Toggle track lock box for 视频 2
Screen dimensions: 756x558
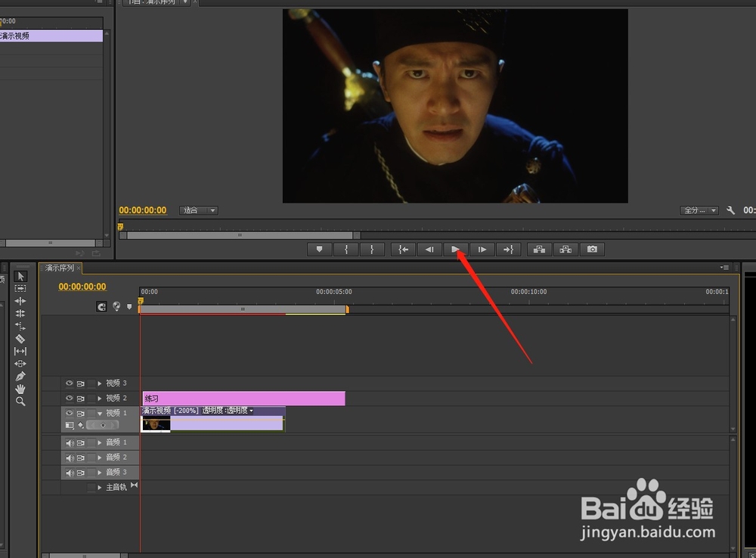[x=91, y=398]
